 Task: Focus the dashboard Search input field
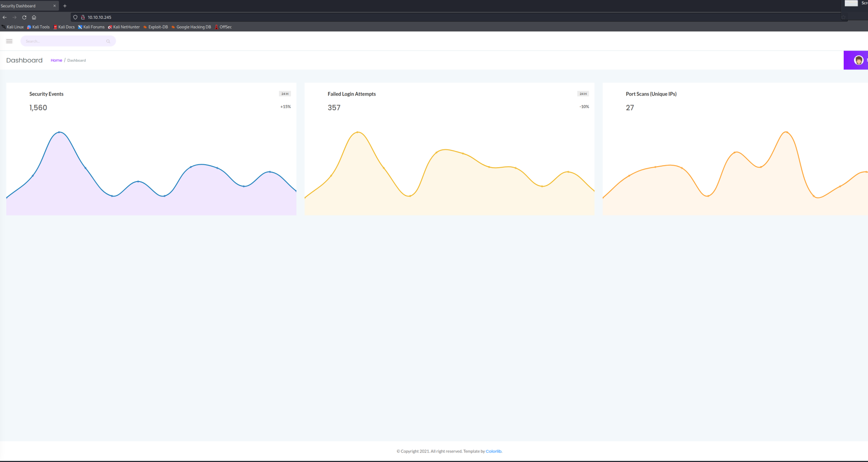click(64, 42)
